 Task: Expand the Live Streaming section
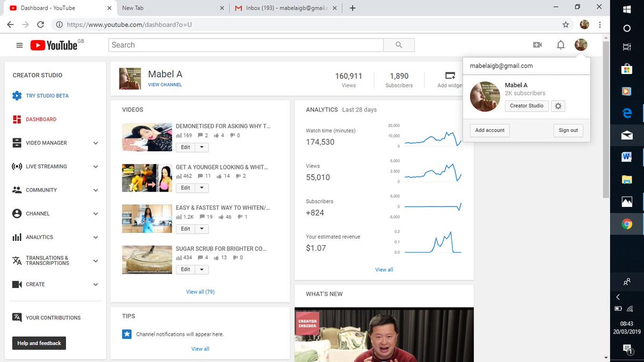[96, 167]
